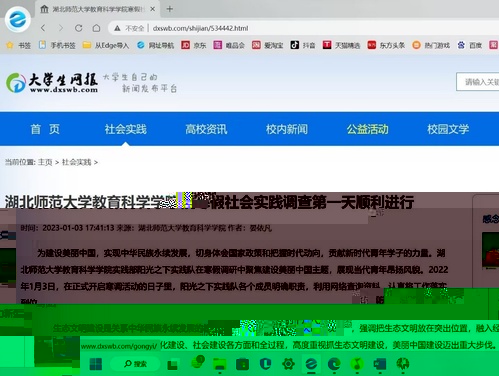Open the 京东 JD bookmark
This screenshot has width=499, height=376.
[194, 45]
